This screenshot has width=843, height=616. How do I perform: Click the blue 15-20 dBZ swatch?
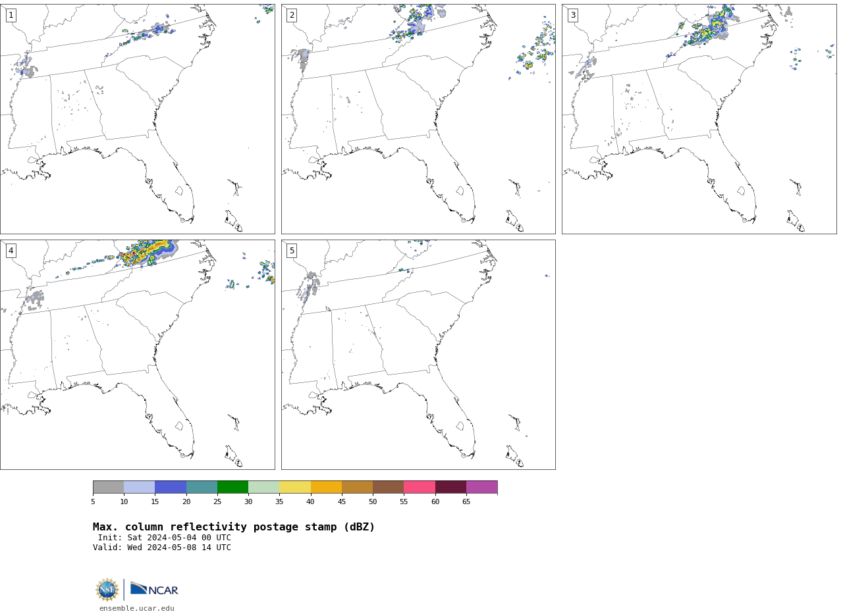click(x=171, y=487)
